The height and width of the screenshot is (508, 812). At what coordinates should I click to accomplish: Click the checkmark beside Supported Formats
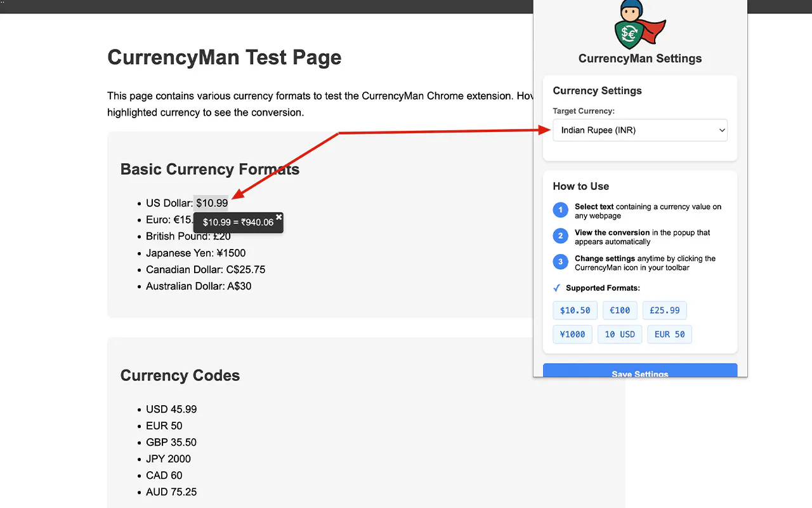tap(557, 288)
